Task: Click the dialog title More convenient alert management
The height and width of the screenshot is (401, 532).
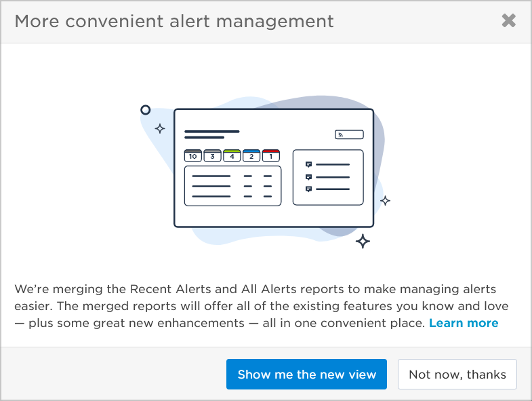Action: [x=174, y=21]
